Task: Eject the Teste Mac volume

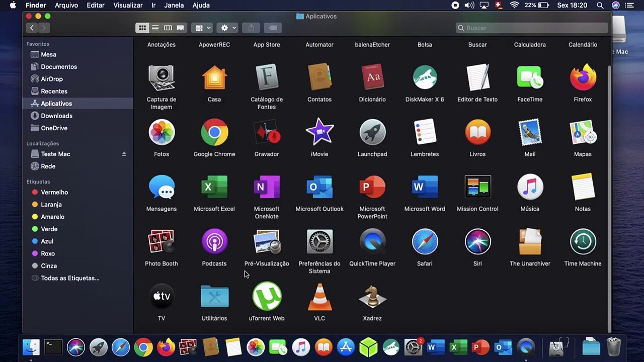Action: tap(124, 154)
